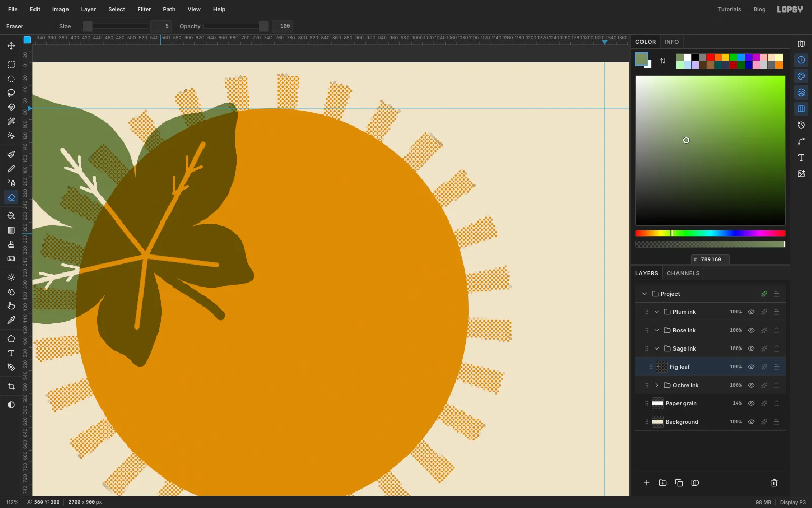This screenshot has width=812, height=508.
Task: Hide the Paper grain layer
Action: pyautogui.click(x=751, y=403)
